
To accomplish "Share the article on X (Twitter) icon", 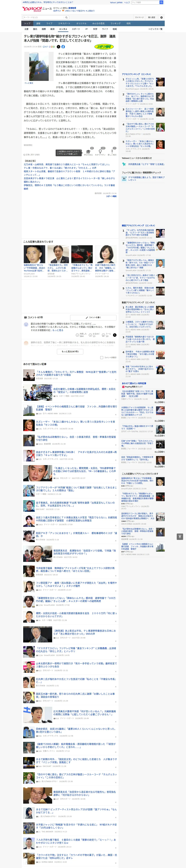I will [x=58, y=47].
